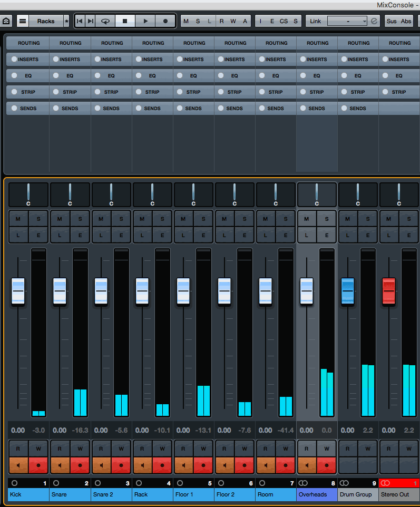Click the red stereo icon on Stereo Out
420x507 pixels.
click(x=385, y=483)
